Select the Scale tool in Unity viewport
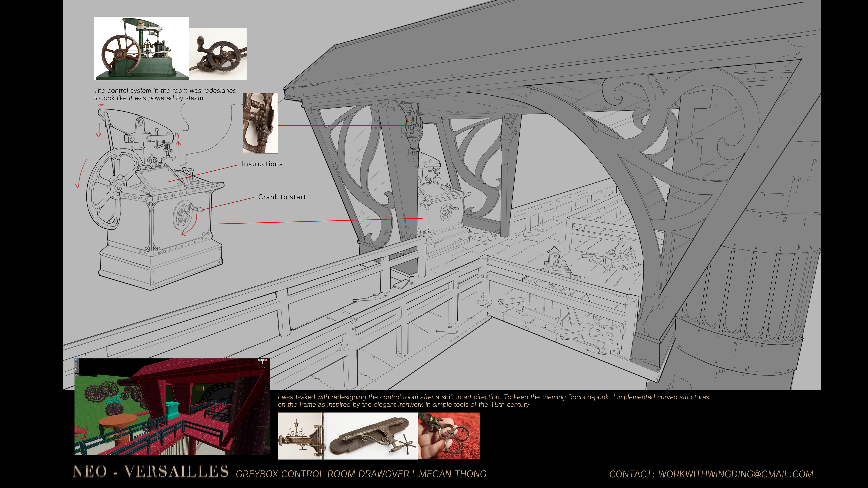The width and height of the screenshot is (868, 488). pos(76,366)
